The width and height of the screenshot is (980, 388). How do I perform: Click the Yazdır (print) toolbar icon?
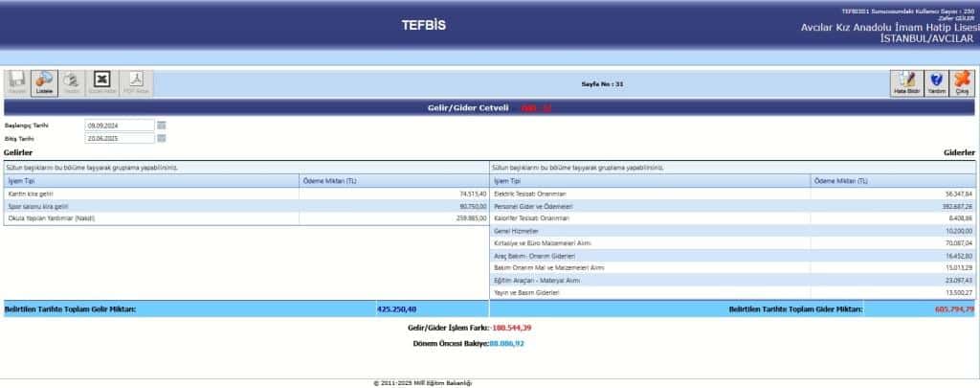(72, 83)
